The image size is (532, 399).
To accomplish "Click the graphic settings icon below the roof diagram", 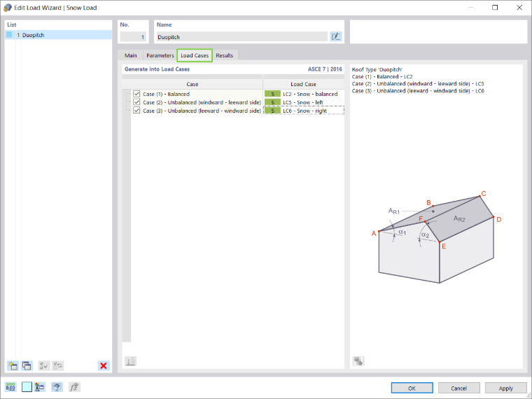I will click(358, 361).
